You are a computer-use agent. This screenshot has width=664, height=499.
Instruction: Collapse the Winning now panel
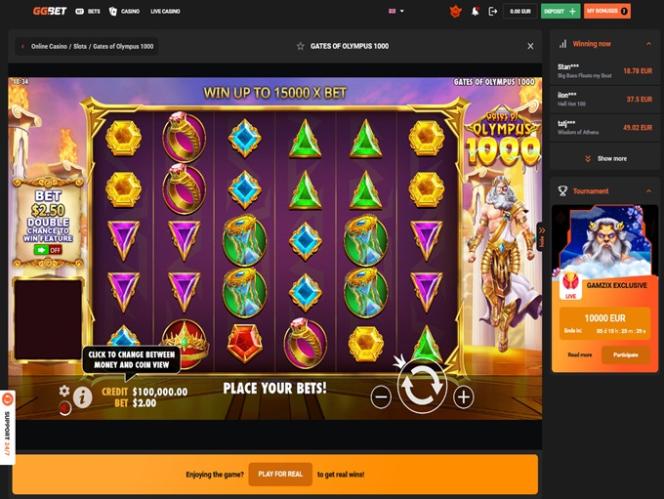[648, 44]
